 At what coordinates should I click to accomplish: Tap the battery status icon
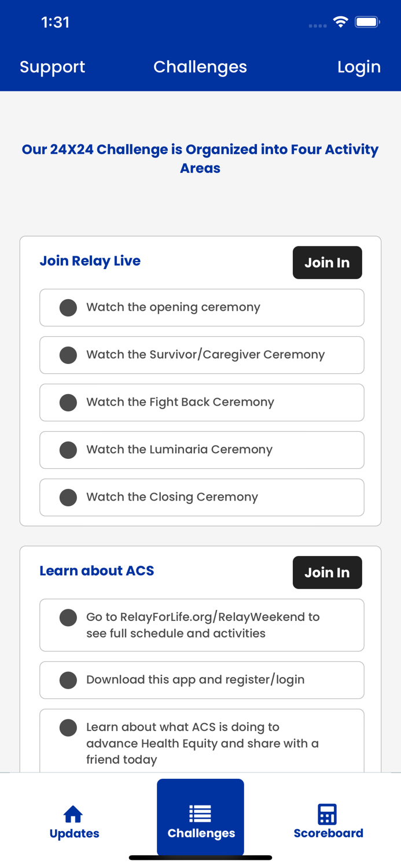tap(367, 22)
